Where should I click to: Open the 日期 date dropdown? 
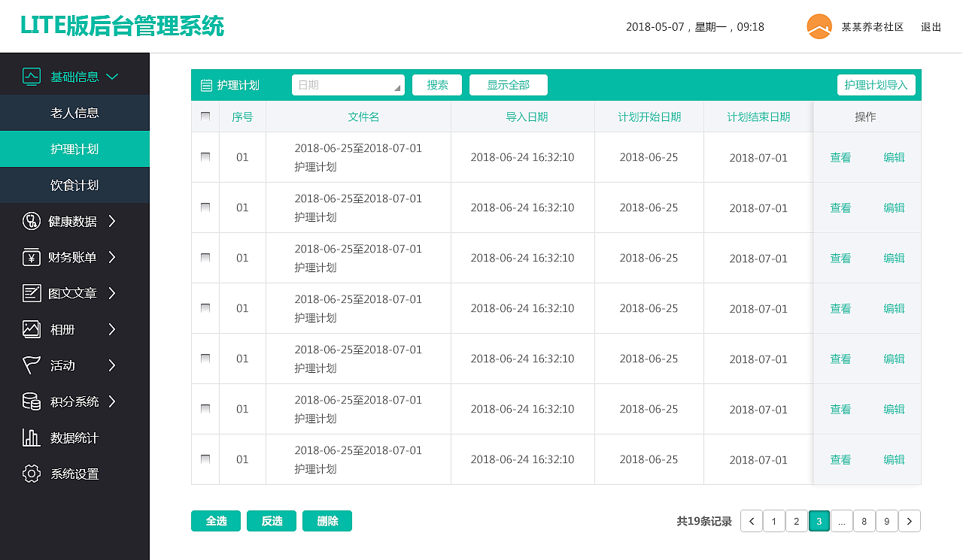tap(348, 85)
